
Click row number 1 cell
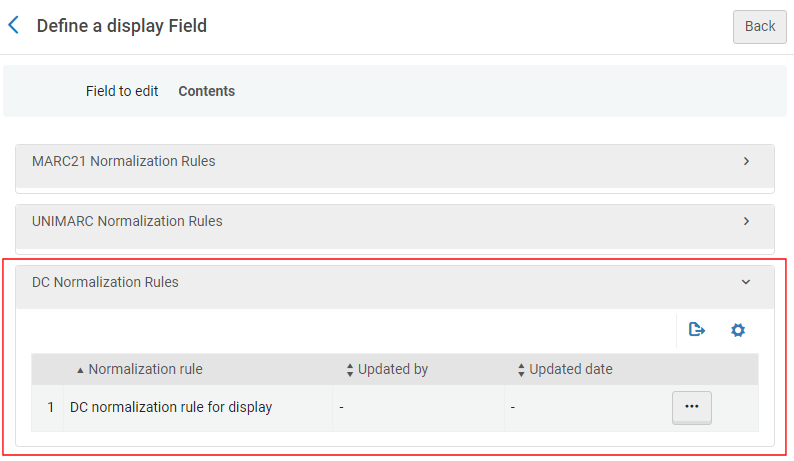point(50,407)
